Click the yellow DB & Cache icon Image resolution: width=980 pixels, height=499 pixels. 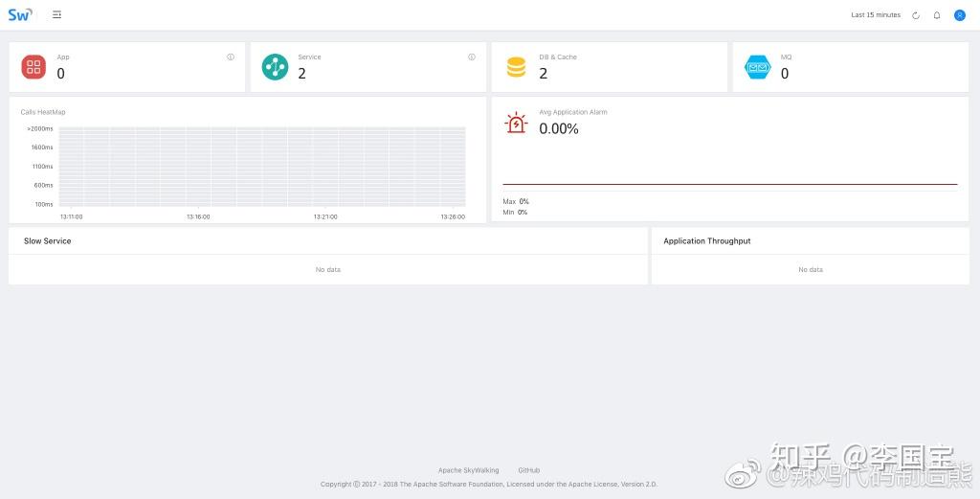(x=516, y=67)
